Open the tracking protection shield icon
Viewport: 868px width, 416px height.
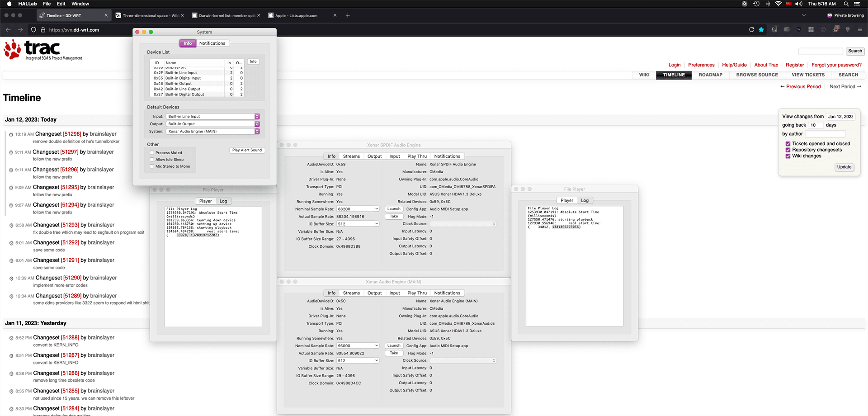click(33, 30)
